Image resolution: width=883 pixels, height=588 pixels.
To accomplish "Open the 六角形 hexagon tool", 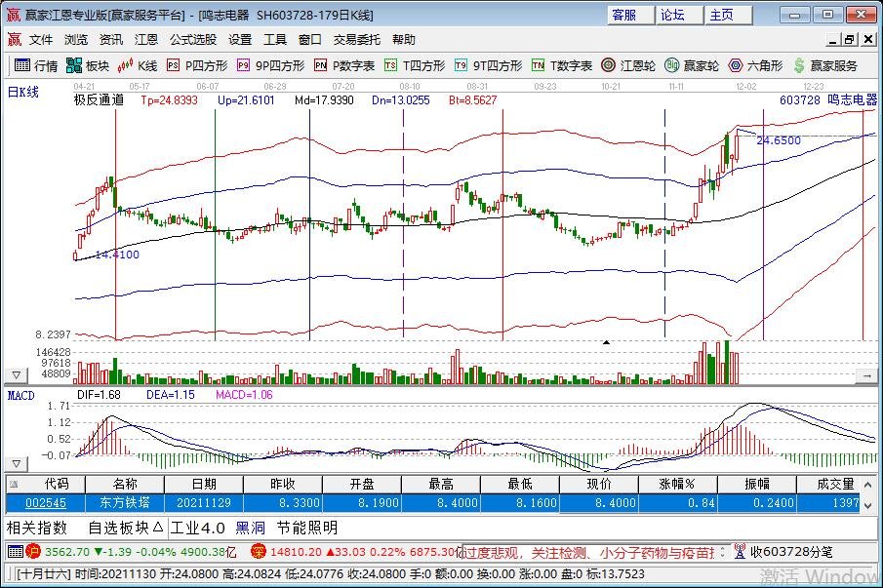I will click(755, 66).
